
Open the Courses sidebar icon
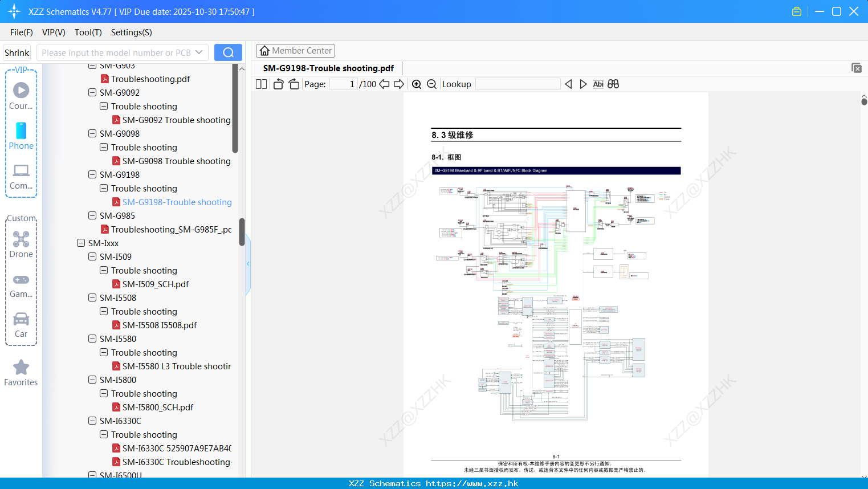21,96
